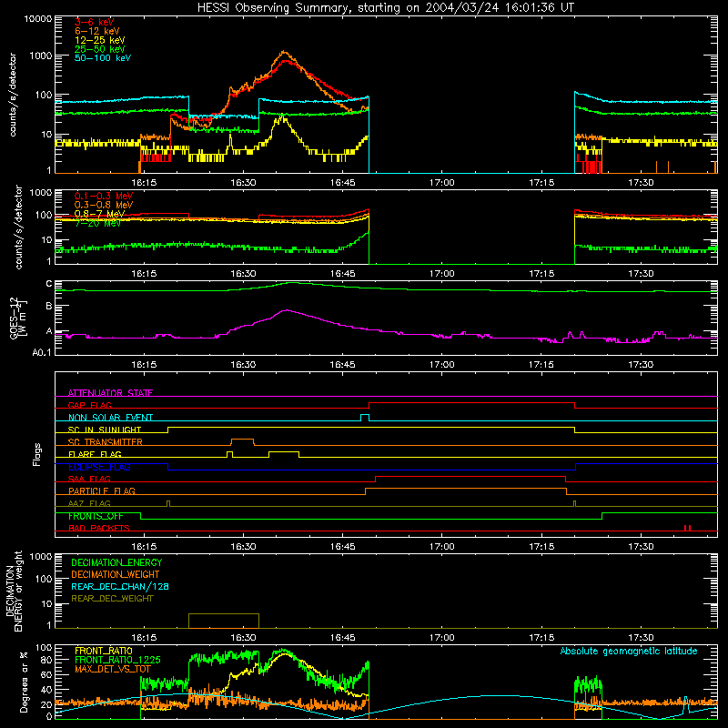Select the ECLIPSE_FLAG label
Viewport: 728px width, 728px height.
(99, 467)
